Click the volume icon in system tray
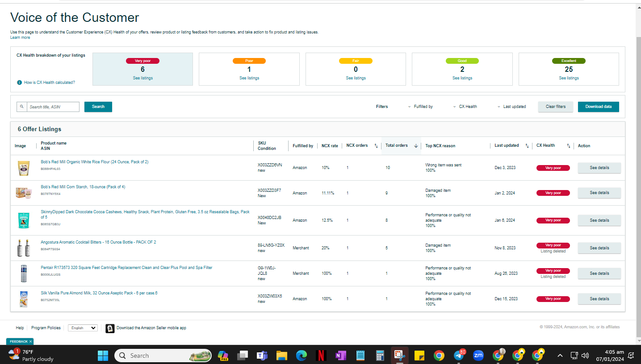The width and height of the screenshot is (641, 364). (x=585, y=356)
